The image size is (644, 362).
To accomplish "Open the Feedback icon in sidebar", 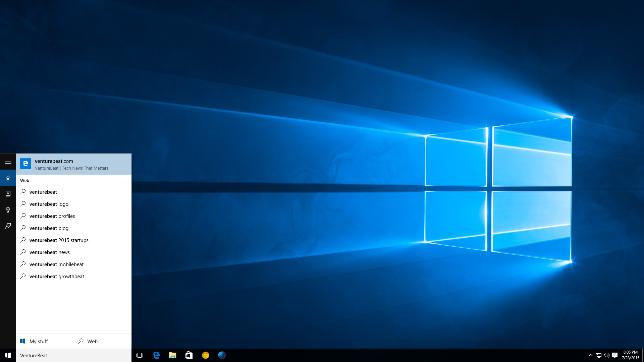I will point(8,226).
